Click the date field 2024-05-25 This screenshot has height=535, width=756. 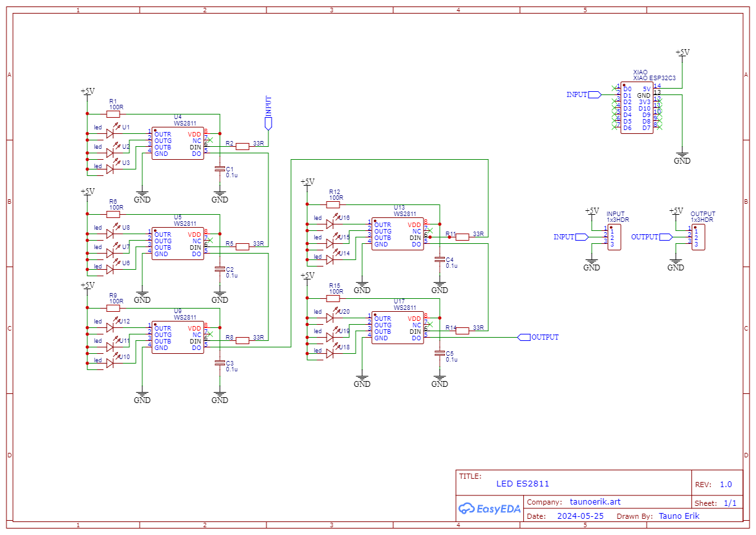tap(579, 516)
